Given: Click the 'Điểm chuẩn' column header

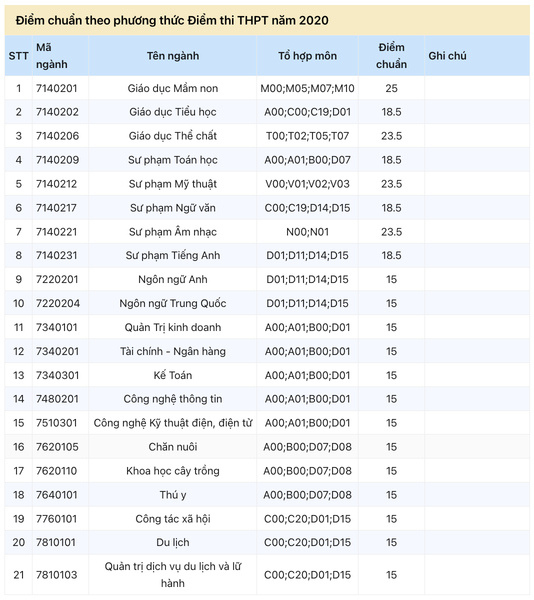Looking at the screenshot, I should tap(391, 56).
